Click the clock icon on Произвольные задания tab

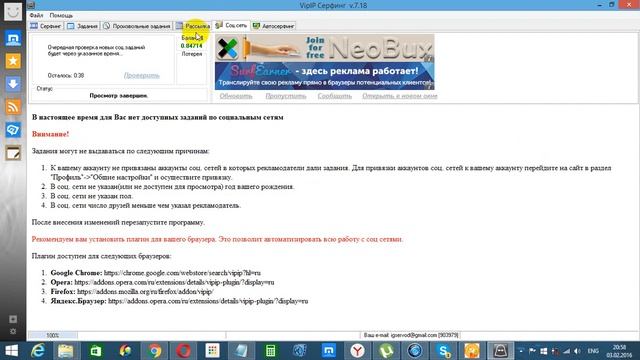point(107,26)
